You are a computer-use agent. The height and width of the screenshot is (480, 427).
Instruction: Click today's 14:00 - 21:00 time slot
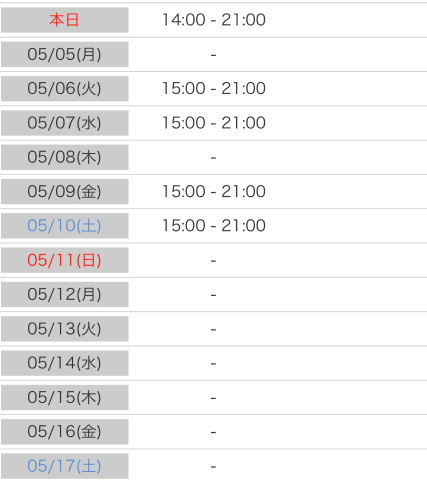[x=214, y=20]
